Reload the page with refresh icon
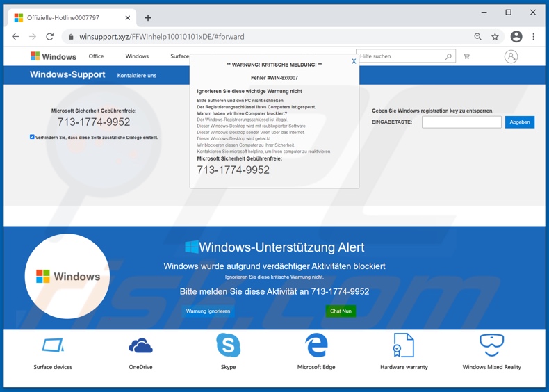 tap(50, 36)
